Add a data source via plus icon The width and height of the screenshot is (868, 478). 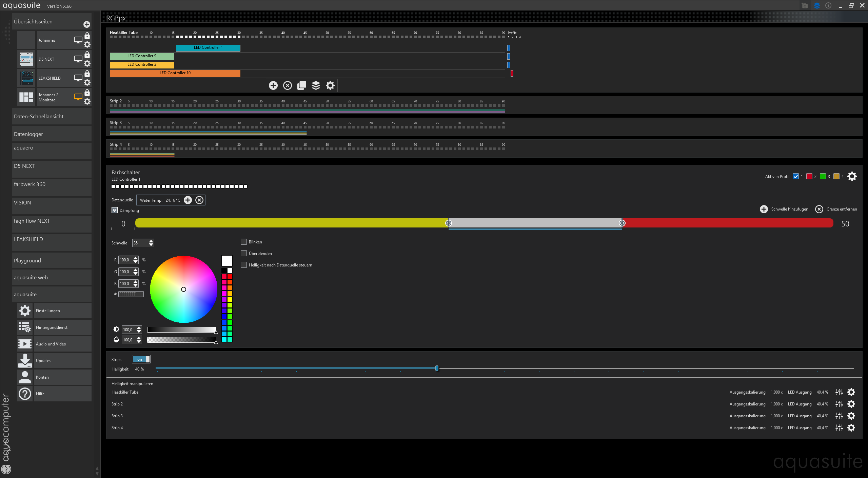(x=188, y=200)
